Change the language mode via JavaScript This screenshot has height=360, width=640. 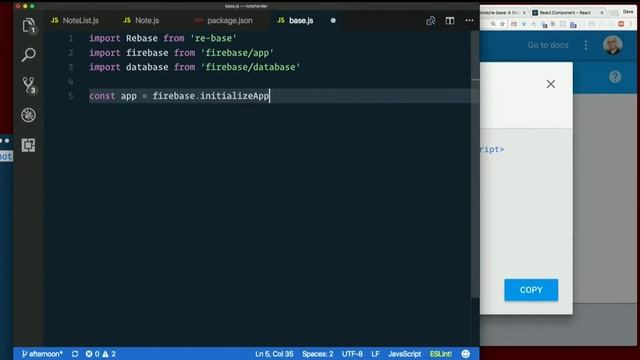click(404, 354)
